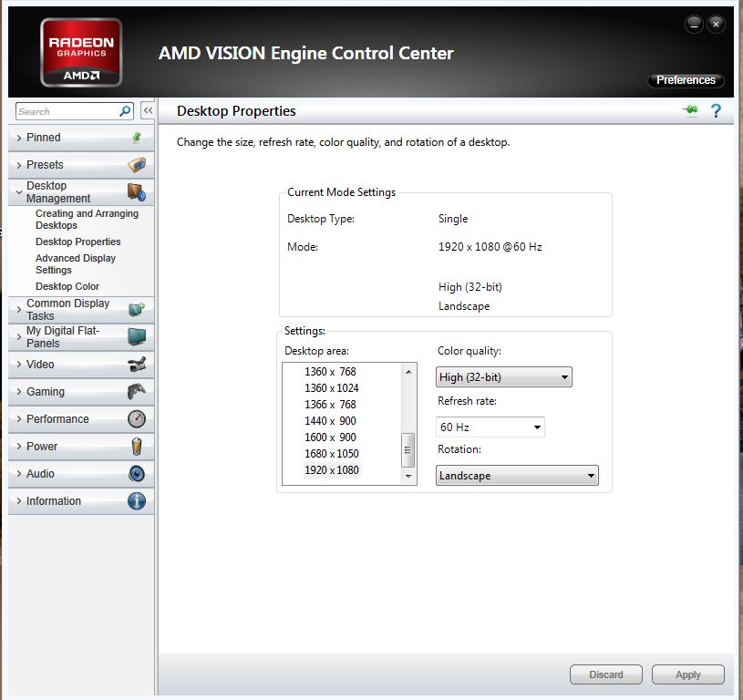Minimize the Control Center window
The height and width of the screenshot is (700, 743).
[694, 25]
